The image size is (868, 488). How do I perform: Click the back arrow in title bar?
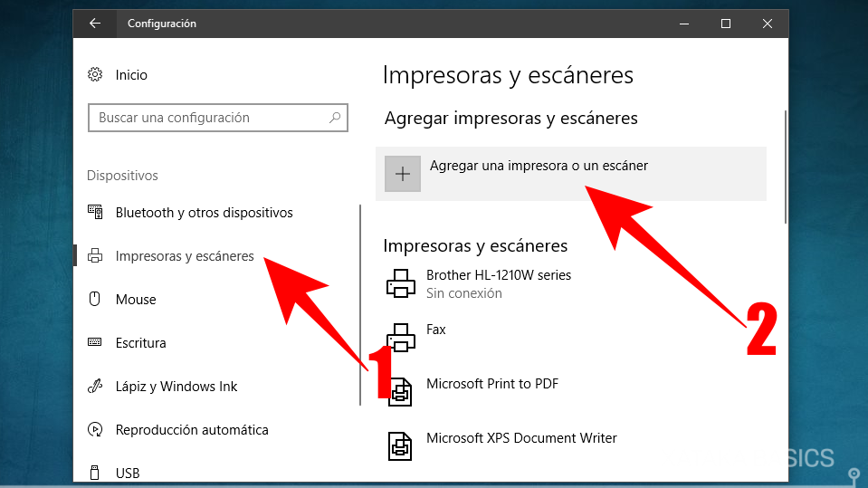click(95, 24)
